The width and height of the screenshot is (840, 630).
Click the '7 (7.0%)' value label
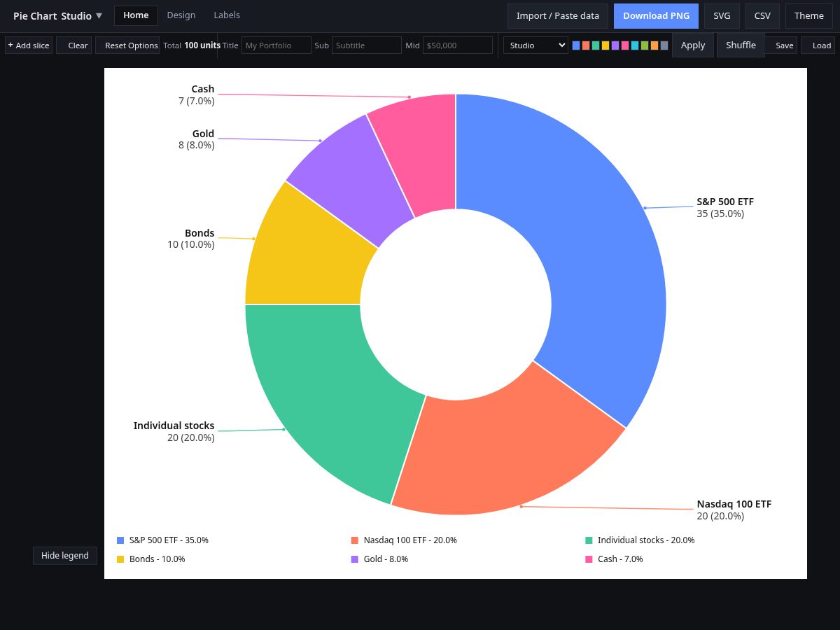pos(197,101)
